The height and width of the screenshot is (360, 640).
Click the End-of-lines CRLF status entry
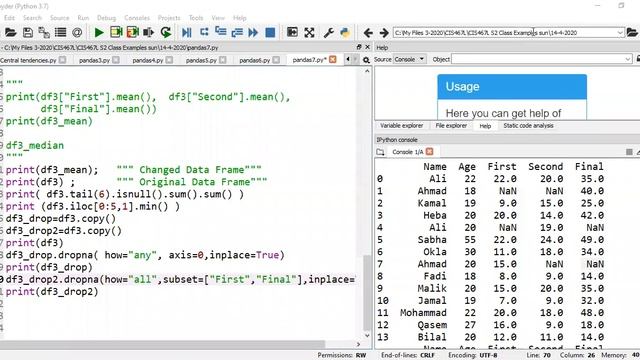pyautogui.click(x=407, y=355)
